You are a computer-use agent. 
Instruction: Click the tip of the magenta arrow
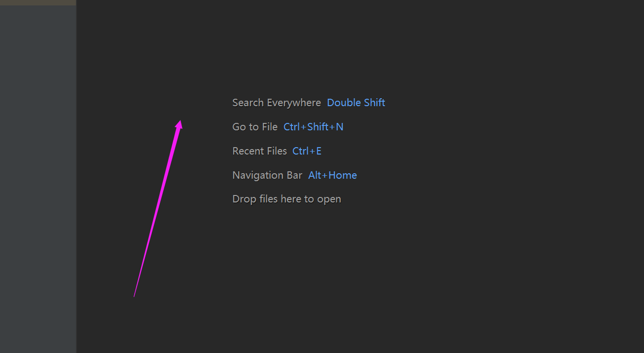[x=181, y=121]
